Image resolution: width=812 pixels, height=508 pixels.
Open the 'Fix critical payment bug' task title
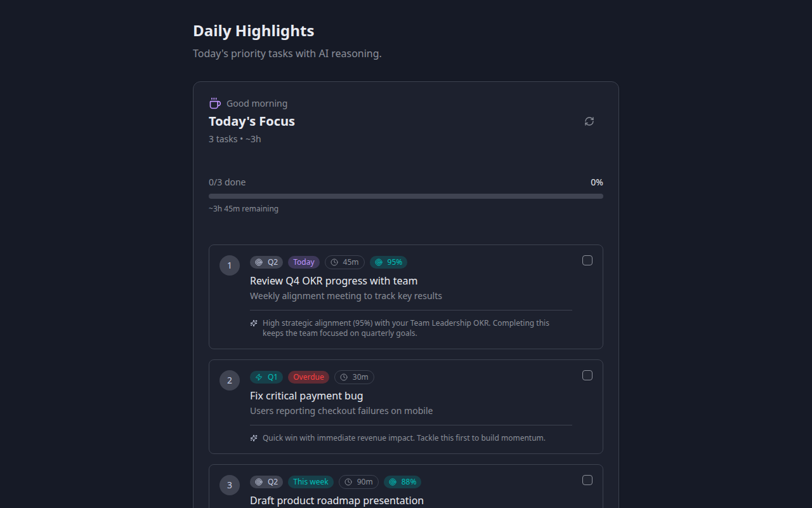pyautogui.click(x=306, y=396)
